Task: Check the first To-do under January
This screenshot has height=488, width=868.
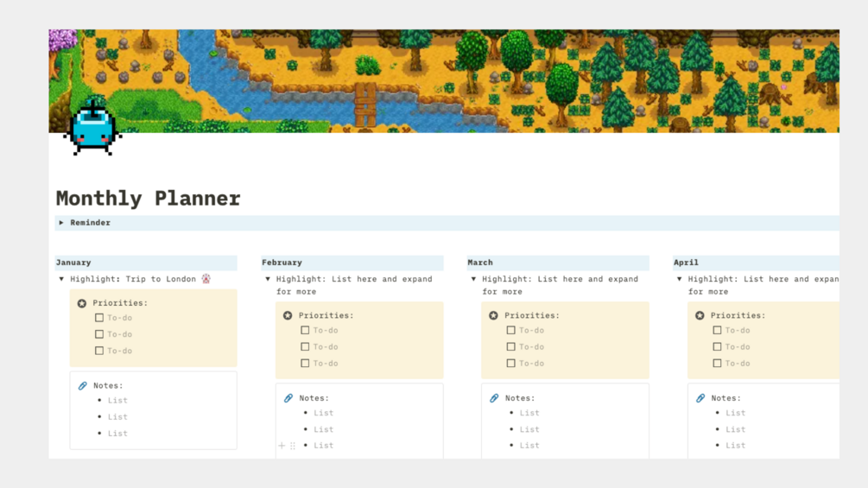Action: click(99, 318)
